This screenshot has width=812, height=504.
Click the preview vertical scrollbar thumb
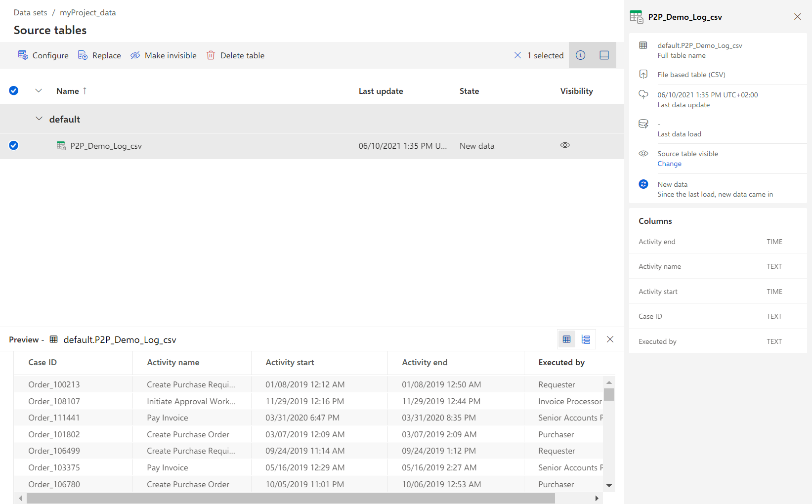[x=609, y=394]
